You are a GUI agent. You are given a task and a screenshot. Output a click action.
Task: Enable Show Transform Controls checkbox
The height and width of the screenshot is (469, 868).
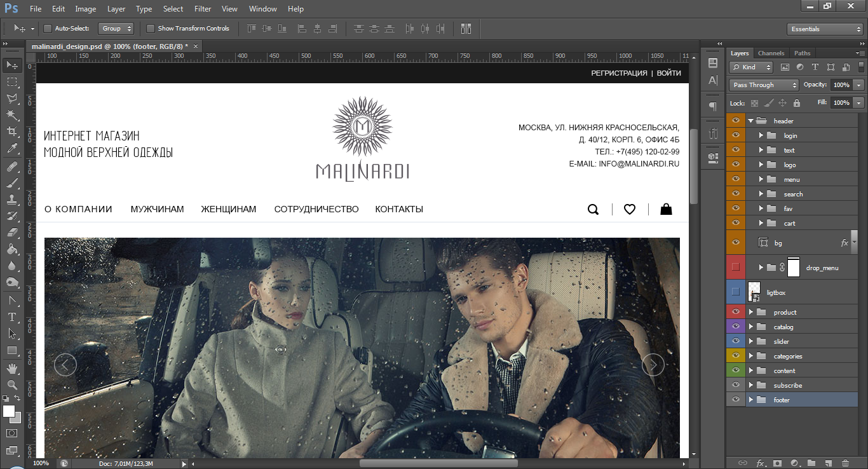tap(151, 29)
